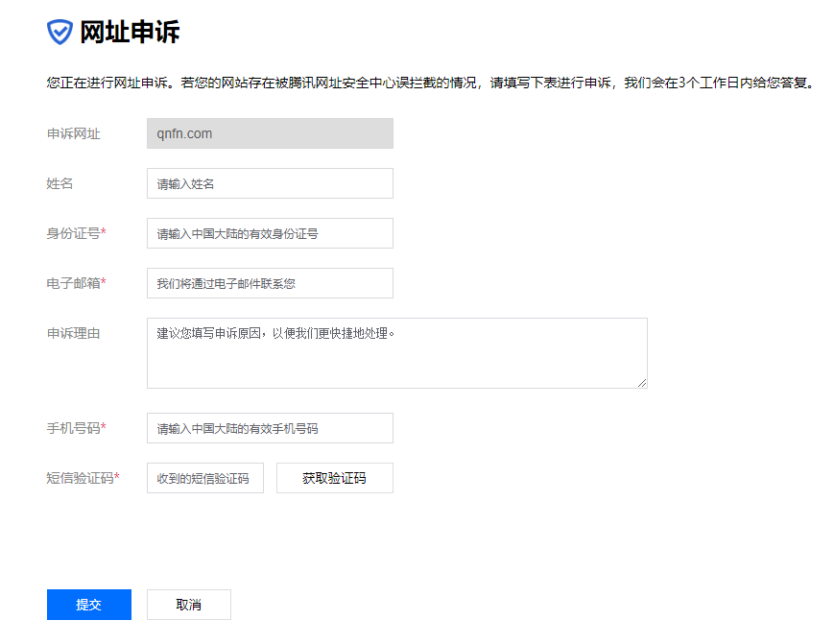Click the 网址申诉 page title
This screenshot has height=644, width=834.
click(x=130, y=32)
